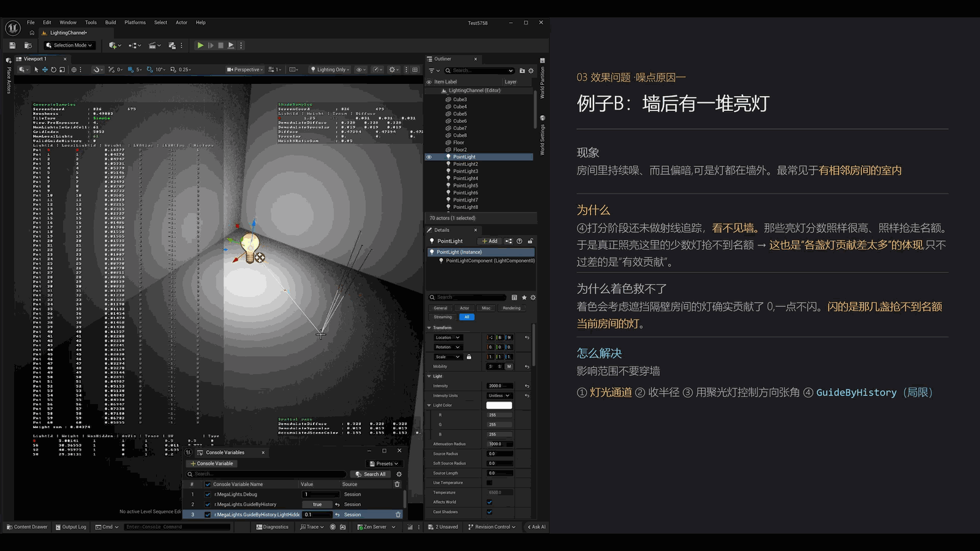This screenshot has width=980, height=551.
Task: Open the Selection Mode dropdown
Action: pyautogui.click(x=69, y=45)
